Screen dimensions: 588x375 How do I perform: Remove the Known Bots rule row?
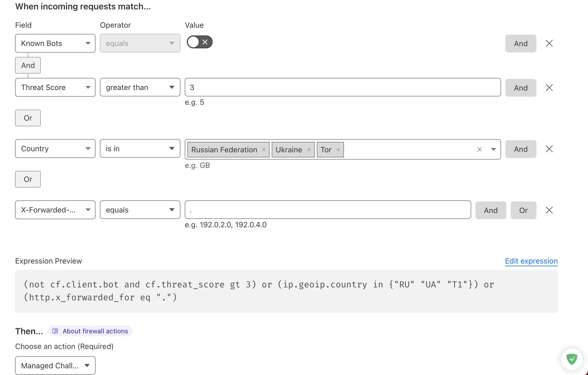(x=549, y=43)
